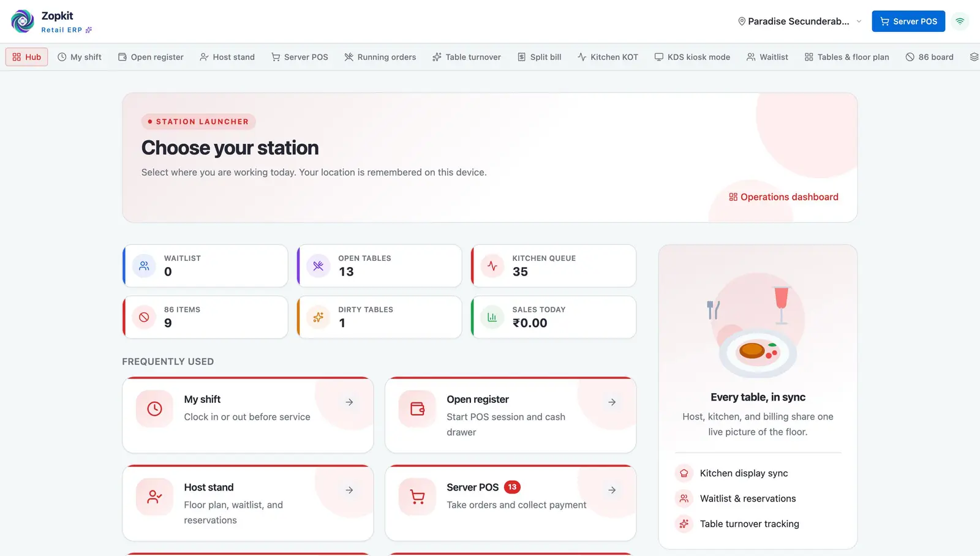Image resolution: width=980 pixels, height=556 pixels.
Task: Click the chef hat Kitchen display sync icon
Action: coord(684,473)
